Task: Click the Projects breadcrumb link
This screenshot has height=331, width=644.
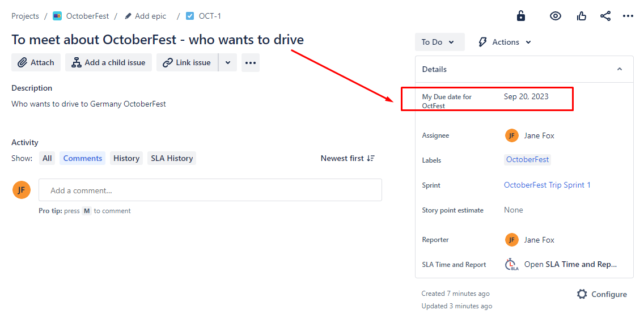Action: coord(25,16)
